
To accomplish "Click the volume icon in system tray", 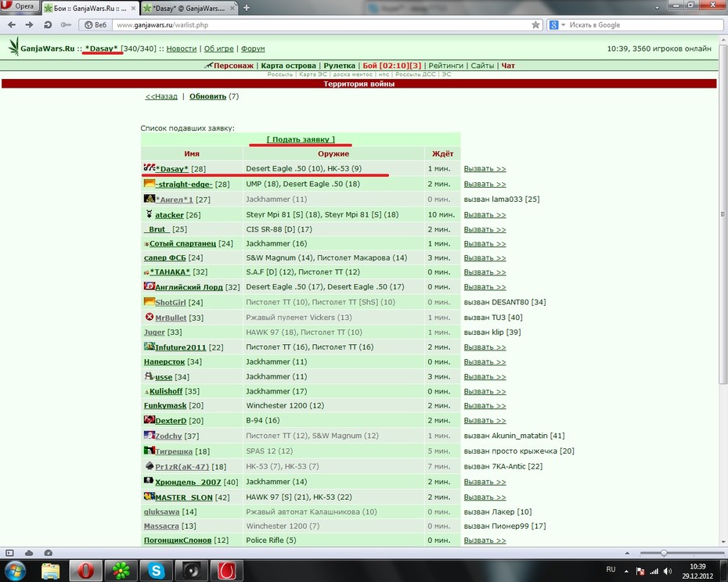I will (x=668, y=571).
